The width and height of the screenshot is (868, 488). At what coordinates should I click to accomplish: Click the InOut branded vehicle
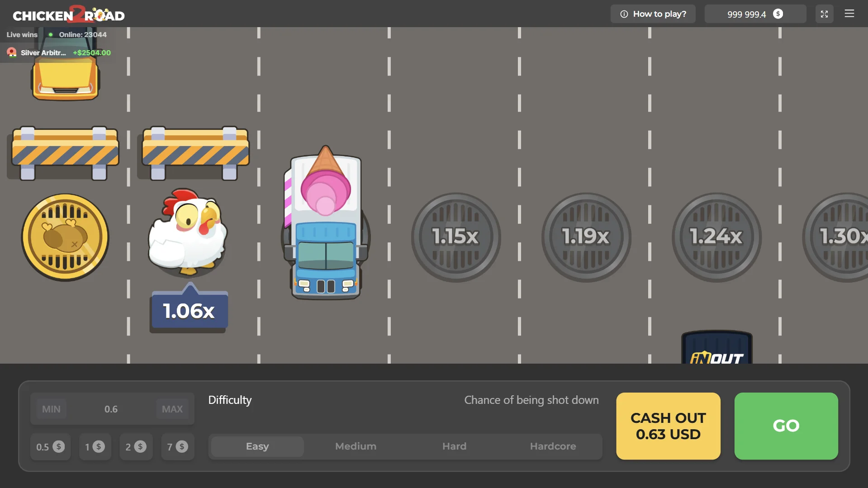coord(716,347)
